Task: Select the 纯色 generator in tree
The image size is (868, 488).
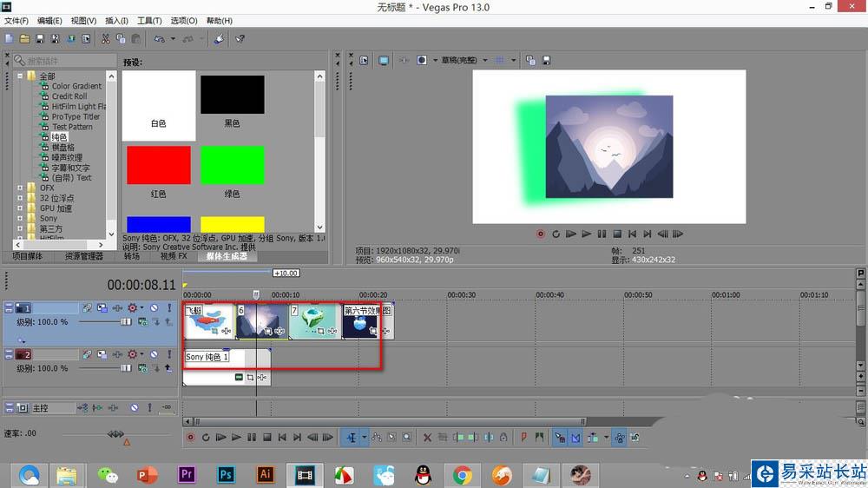Action: (x=59, y=137)
